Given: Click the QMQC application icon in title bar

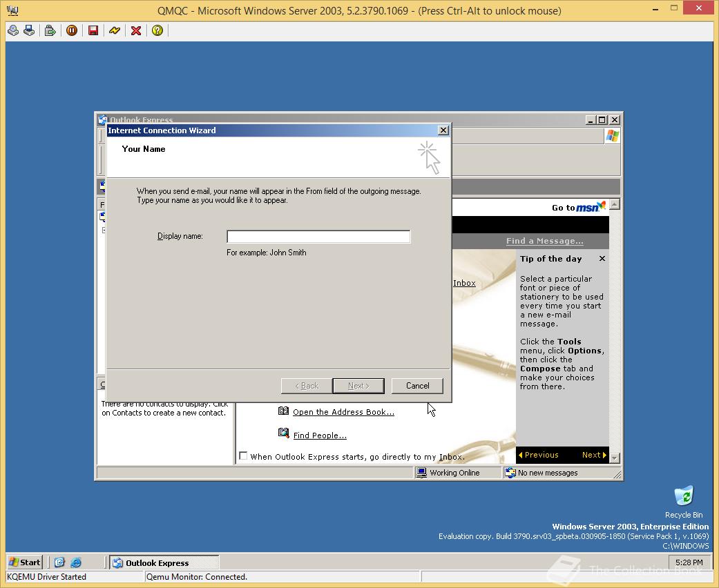Looking at the screenshot, I should tap(13, 10).
